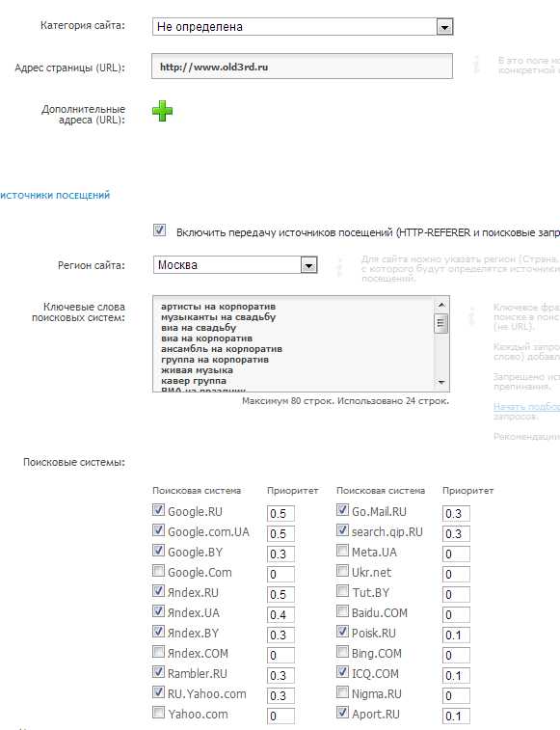560x730 pixels.
Task: Uncheck the RU.Yahoo.com checkbox
Action: (158, 692)
